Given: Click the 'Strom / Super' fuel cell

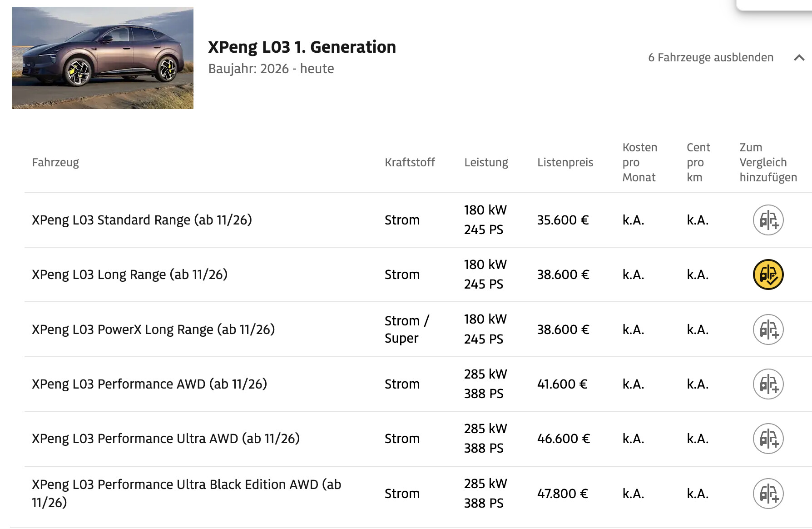Looking at the screenshot, I should point(407,329).
